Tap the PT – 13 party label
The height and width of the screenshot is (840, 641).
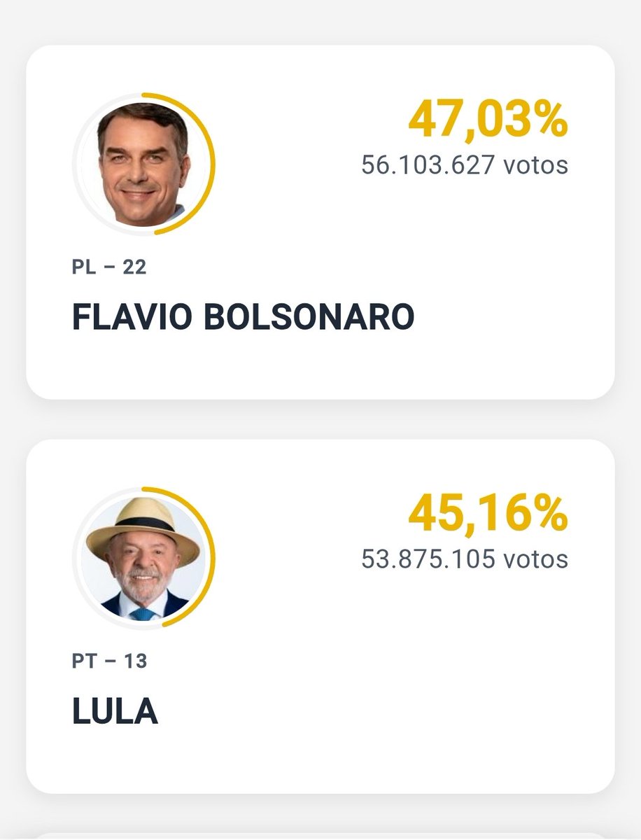pos(109,660)
